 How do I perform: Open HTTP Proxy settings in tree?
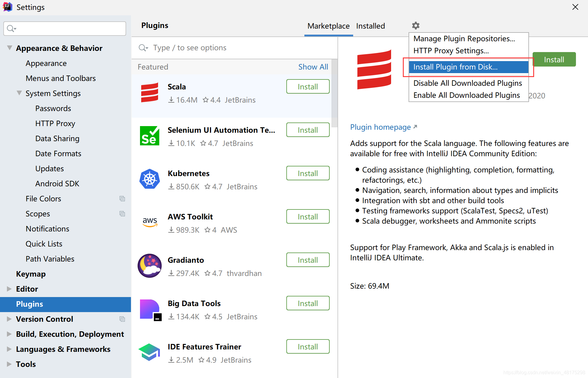tap(55, 123)
